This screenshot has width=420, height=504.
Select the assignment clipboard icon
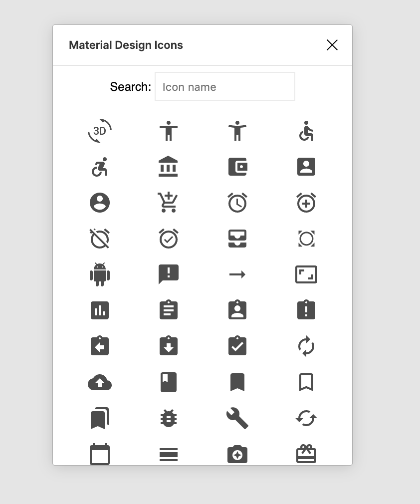(169, 309)
